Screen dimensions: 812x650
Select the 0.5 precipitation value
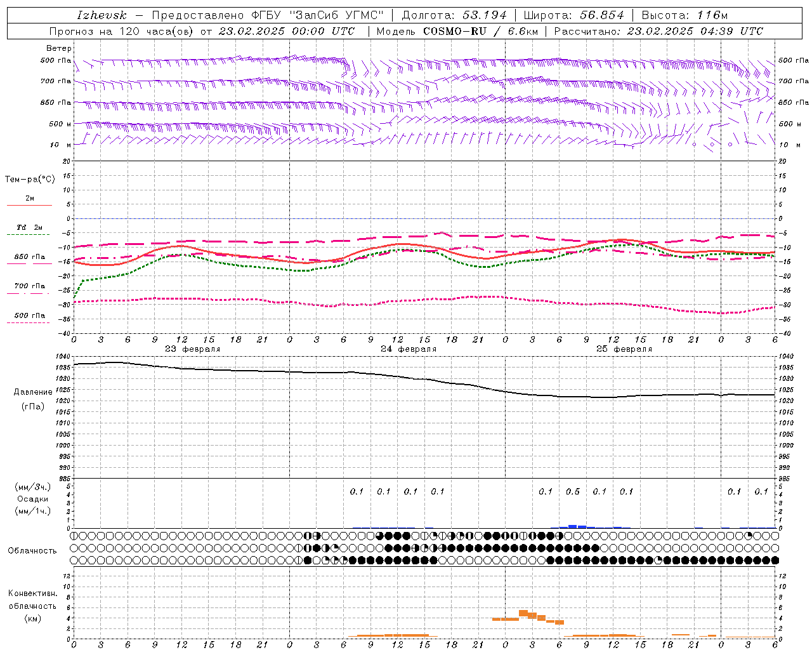point(573,492)
